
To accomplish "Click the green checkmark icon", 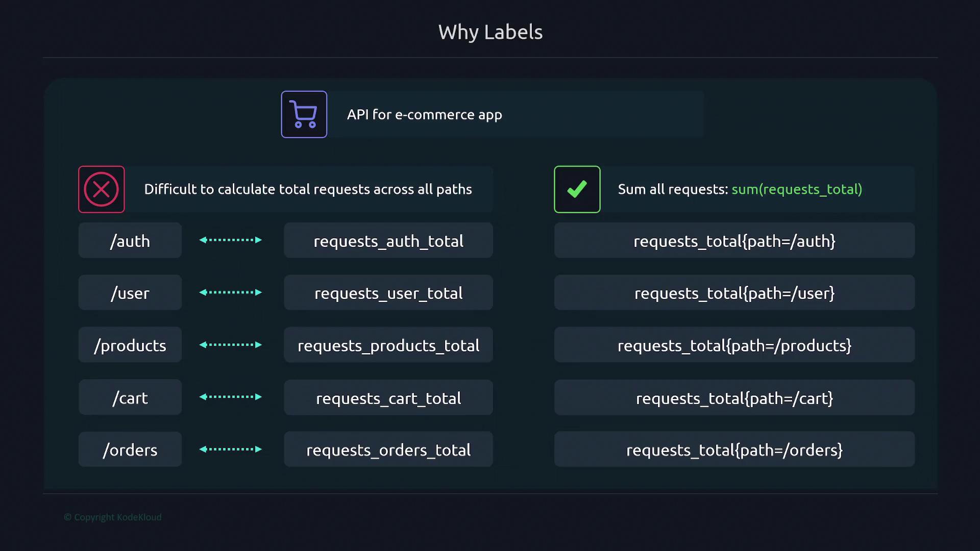I will point(577,189).
